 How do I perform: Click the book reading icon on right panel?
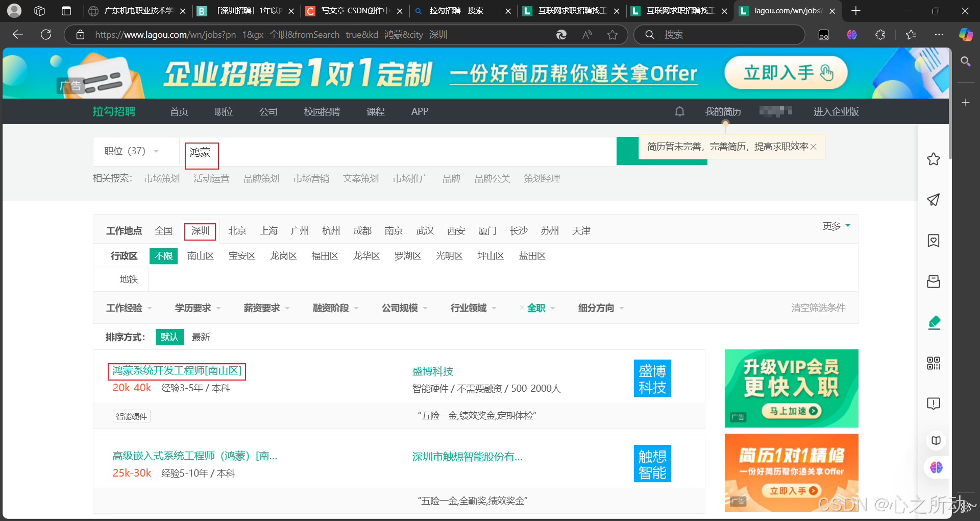[936, 440]
